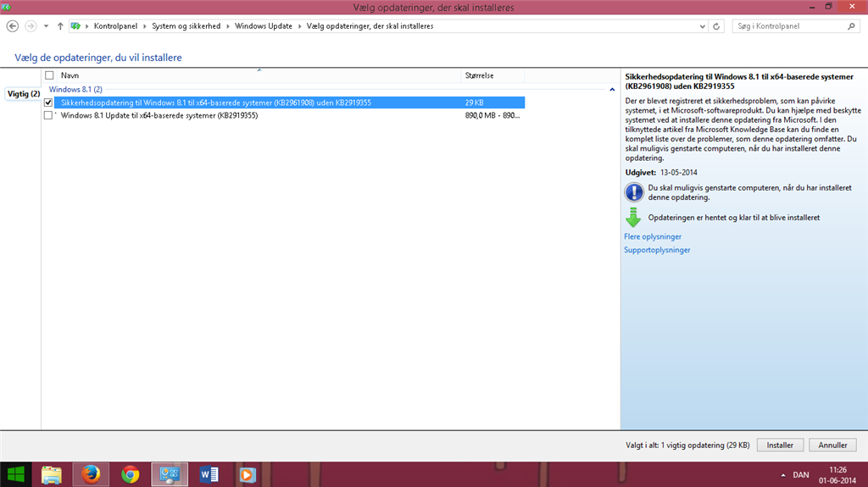Open recent locations dropdown arrow
Screen dimensions: 868x487
tap(46, 26)
